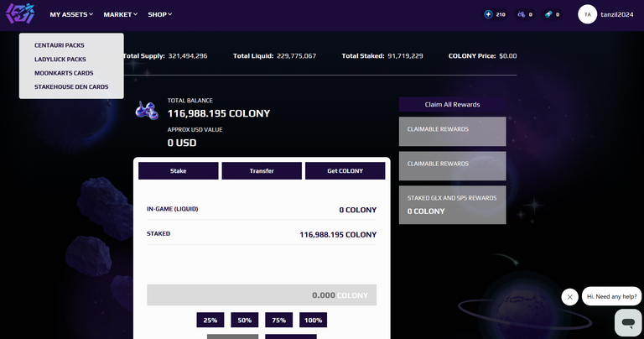Click the 0.000 COLONY amount input field

(262, 295)
